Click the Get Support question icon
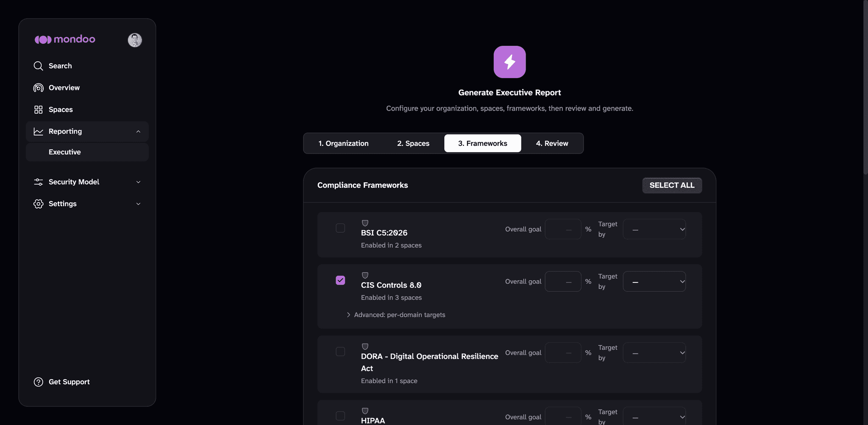Viewport: 868px width, 425px height. 38,382
